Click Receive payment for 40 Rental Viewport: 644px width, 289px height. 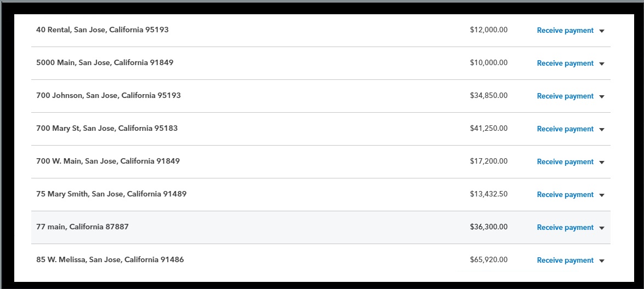565,31
